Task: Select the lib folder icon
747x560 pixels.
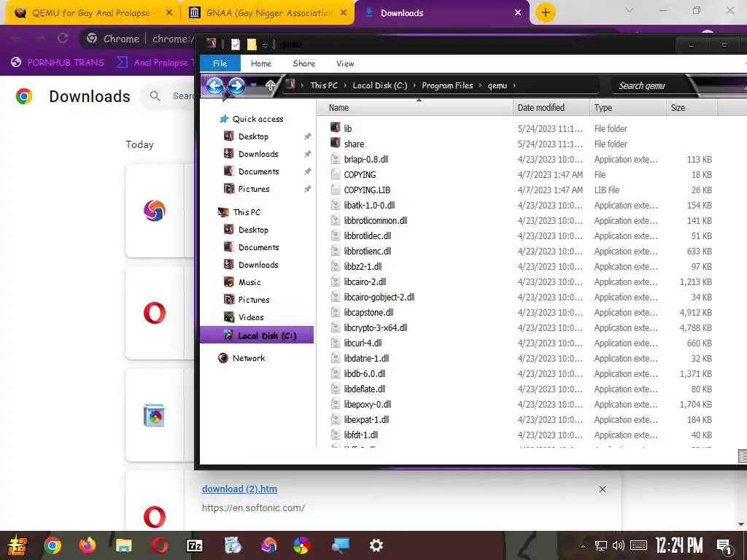Action: coord(336,128)
